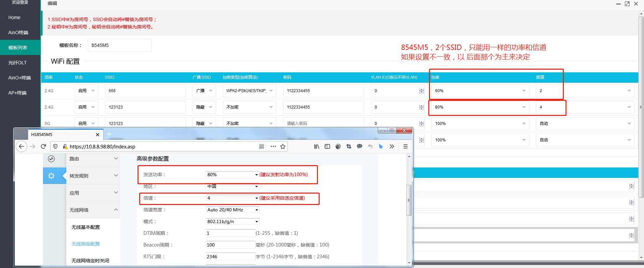The width and height of the screenshot is (644, 268).
Task: Open the sidebar view icon in toolbar
Action: 327,146
